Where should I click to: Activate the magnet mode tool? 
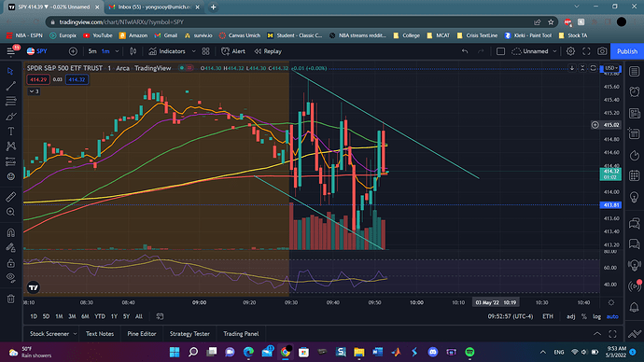[x=10, y=232]
